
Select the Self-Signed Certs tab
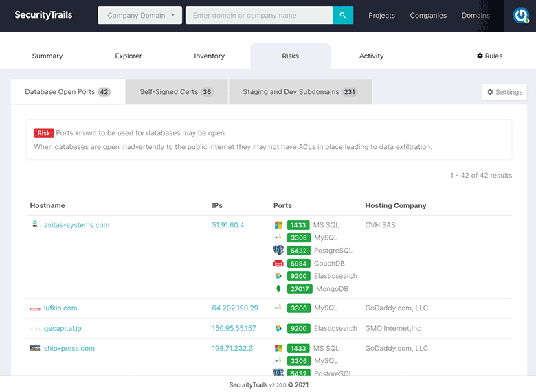pos(177,92)
